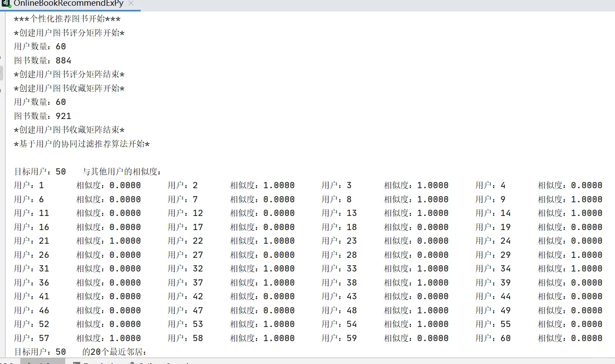The image size is (615, 364).
Task: Click the line *创建用户图书收藏矩阵开始*
Action: pyautogui.click(x=68, y=88)
